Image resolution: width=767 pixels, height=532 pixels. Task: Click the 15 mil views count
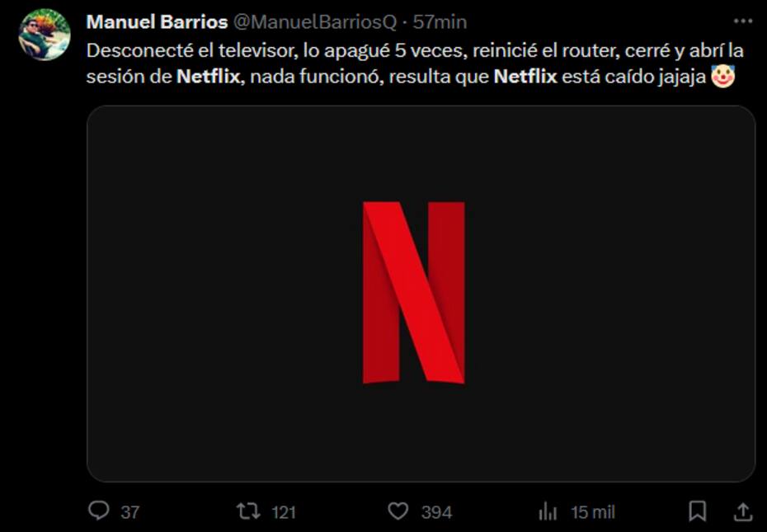point(593,512)
